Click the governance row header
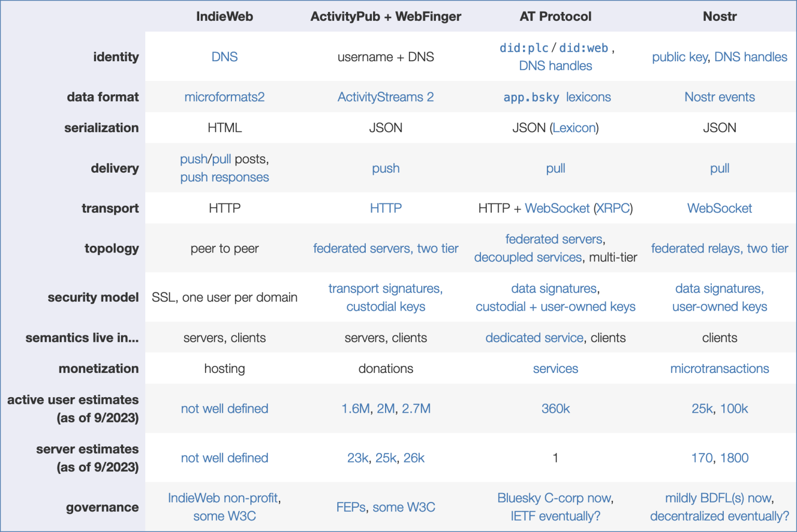Screen dimensions: 797x532 [x=102, y=508]
